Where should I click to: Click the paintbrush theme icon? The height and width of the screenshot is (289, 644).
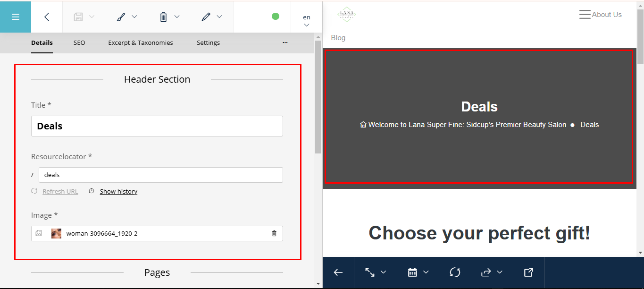(121, 17)
